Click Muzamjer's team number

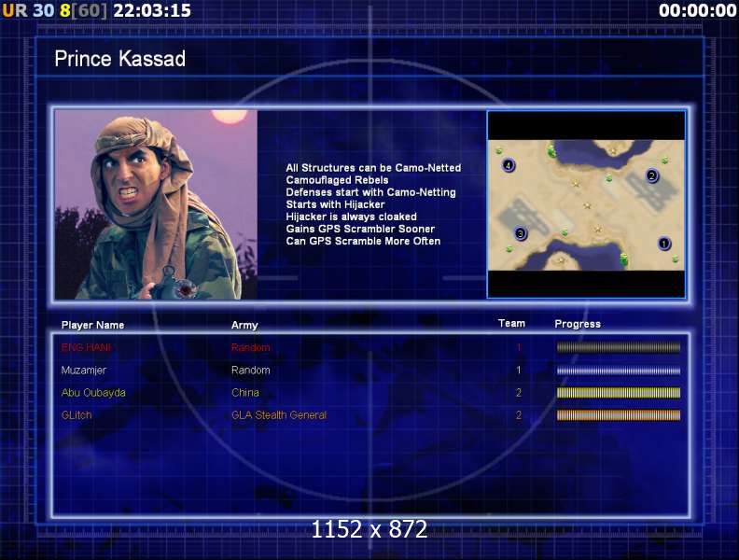tap(519, 370)
